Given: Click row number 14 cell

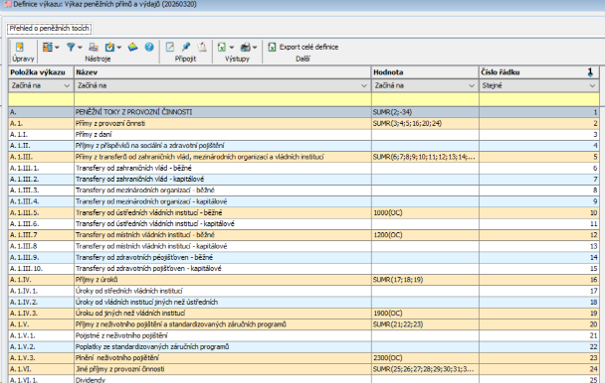Looking at the screenshot, I should click(539, 257).
